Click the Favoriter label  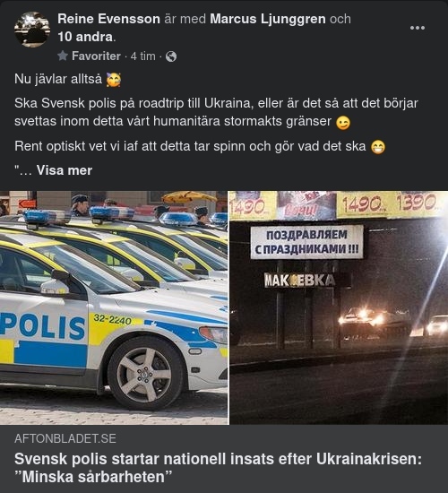(96, 56)
